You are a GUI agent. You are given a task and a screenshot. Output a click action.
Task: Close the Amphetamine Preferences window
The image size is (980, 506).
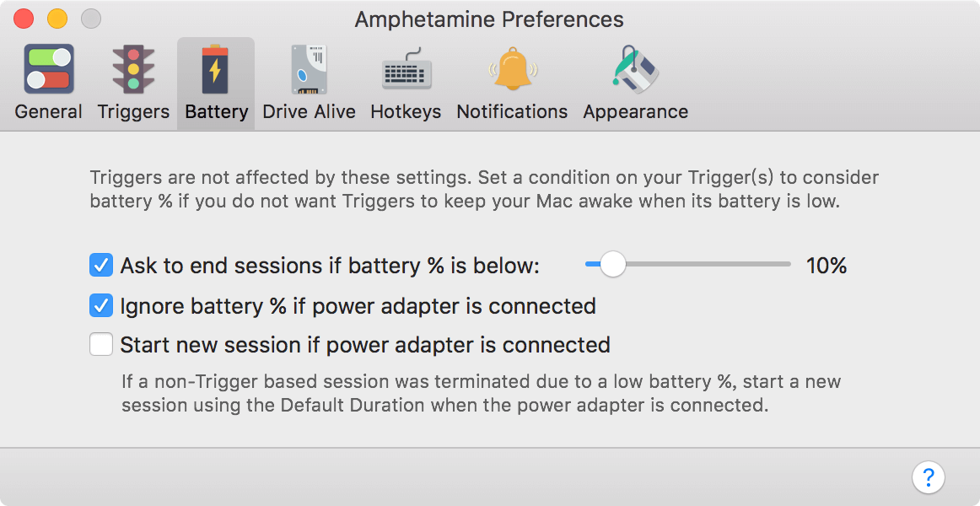coord(24,19)
